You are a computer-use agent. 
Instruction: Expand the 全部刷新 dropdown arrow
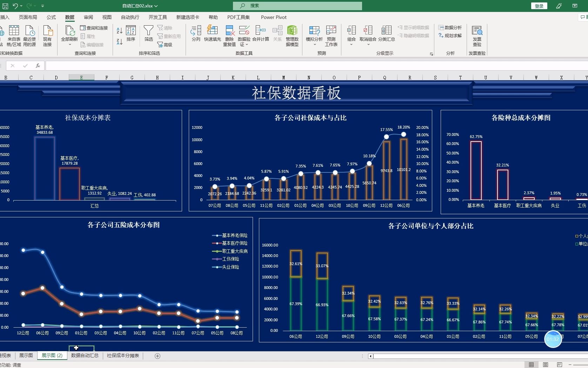point(69,44)
